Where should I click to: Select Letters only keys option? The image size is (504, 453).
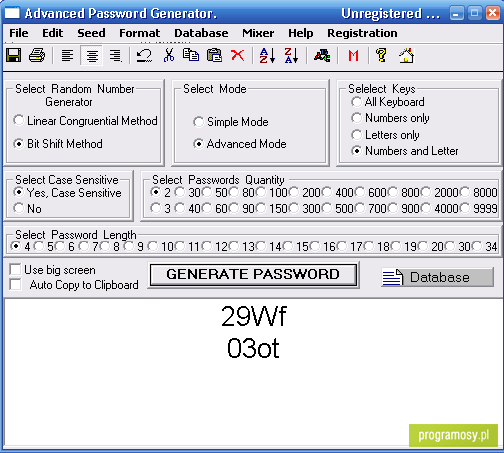tap(385, 135)
